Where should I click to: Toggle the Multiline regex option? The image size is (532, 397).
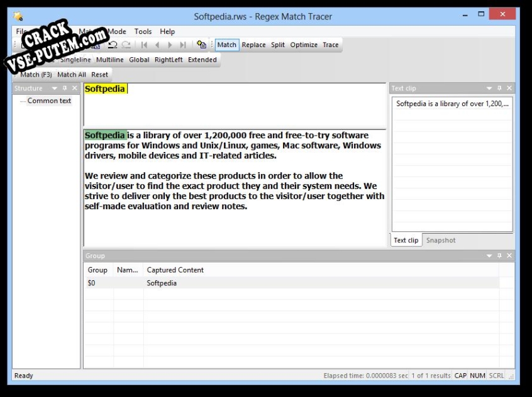(109, 60)
